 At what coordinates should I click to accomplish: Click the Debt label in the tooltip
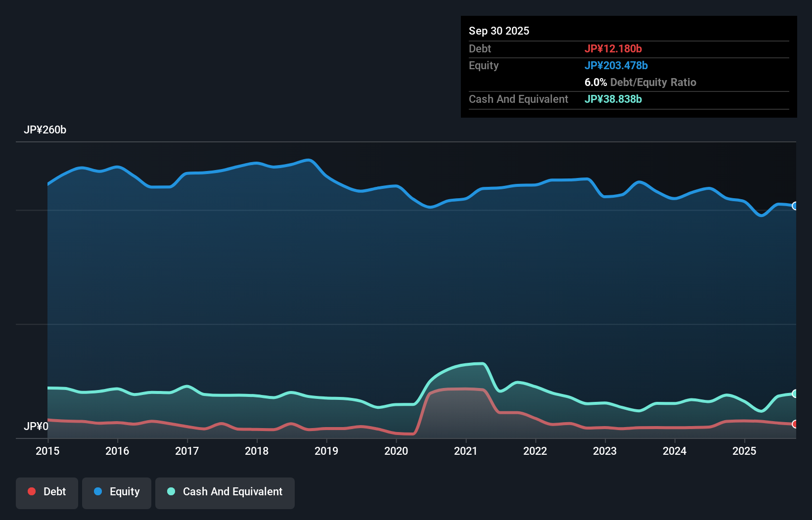point(480,48)
